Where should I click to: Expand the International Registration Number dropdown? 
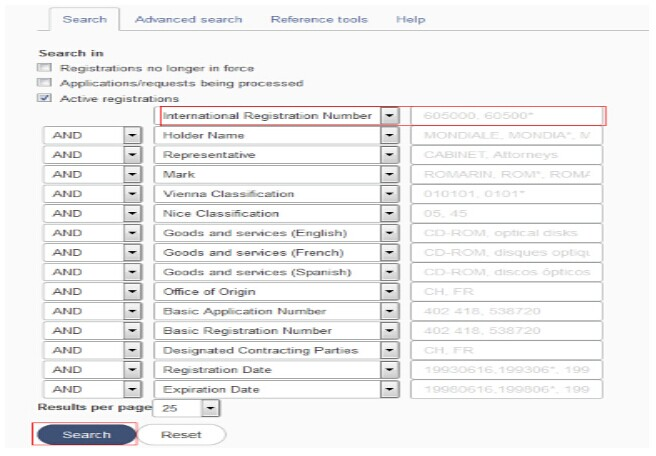click(391, 116)
